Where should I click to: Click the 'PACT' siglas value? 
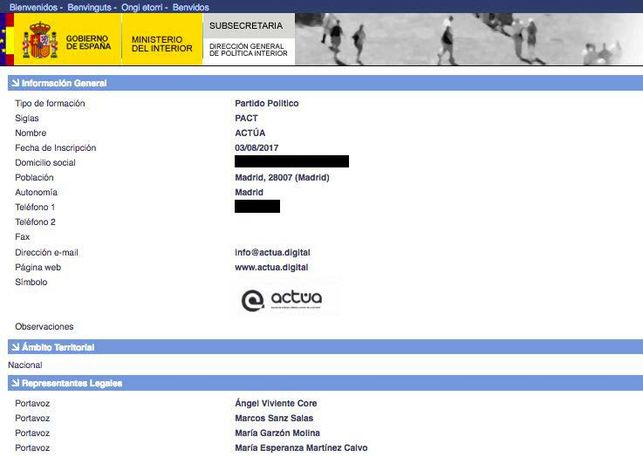pyautogui.click(x=246, y=118)
